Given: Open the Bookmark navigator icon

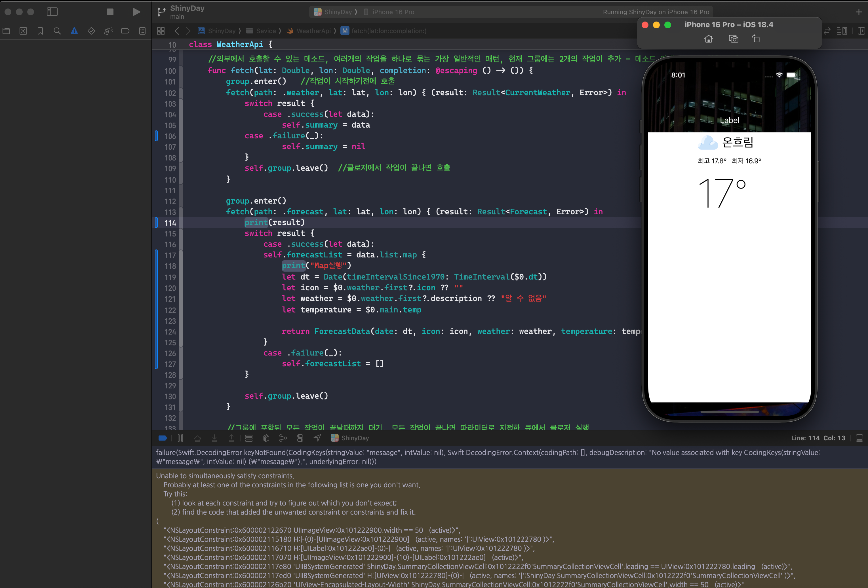Looking at the screenshot, I should 40,31.
